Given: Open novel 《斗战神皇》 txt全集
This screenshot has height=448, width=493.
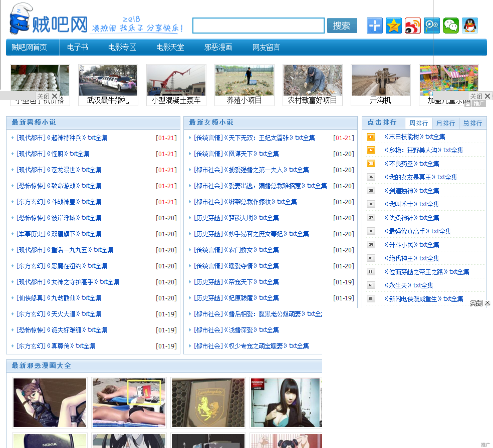Looking at the screenshot, I should (74, 202).
